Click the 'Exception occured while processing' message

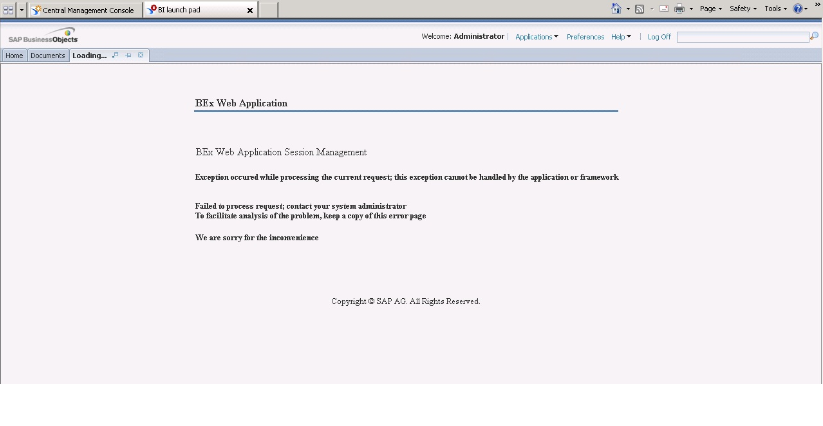pyautogui.click(x=407, y=177)
